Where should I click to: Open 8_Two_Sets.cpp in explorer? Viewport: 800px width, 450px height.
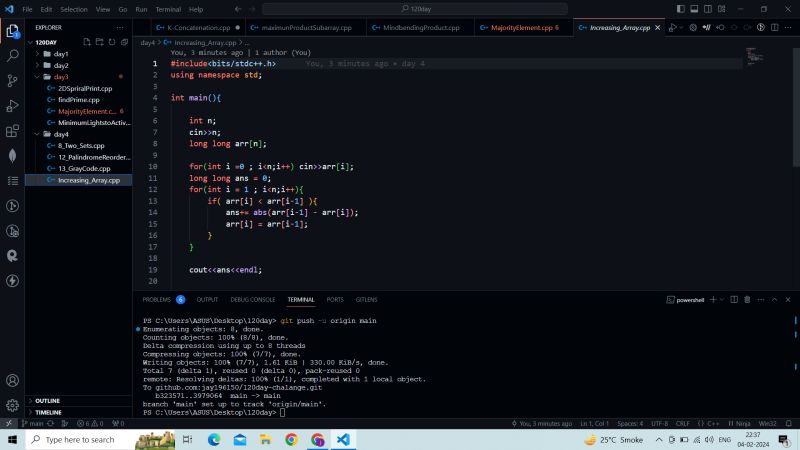click(x=81, y=145)
